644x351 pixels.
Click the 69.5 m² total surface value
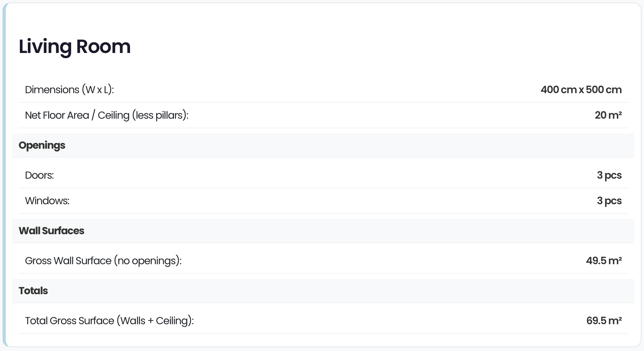pos(604,321)
